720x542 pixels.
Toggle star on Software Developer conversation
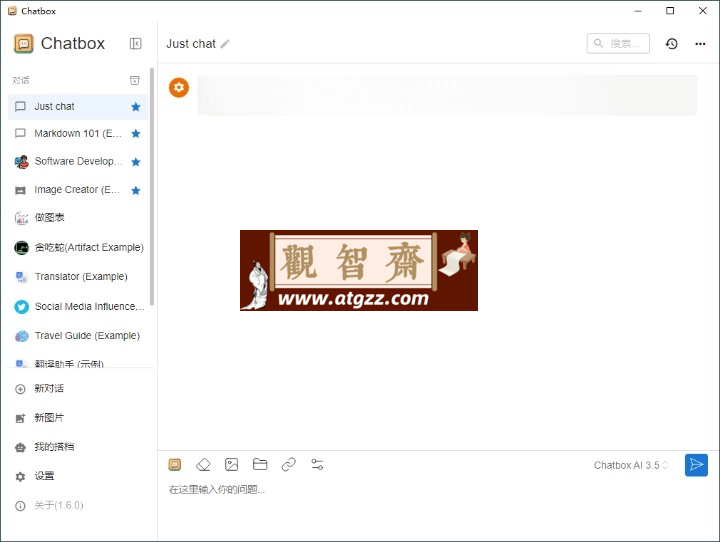click(x=135, y=162)
